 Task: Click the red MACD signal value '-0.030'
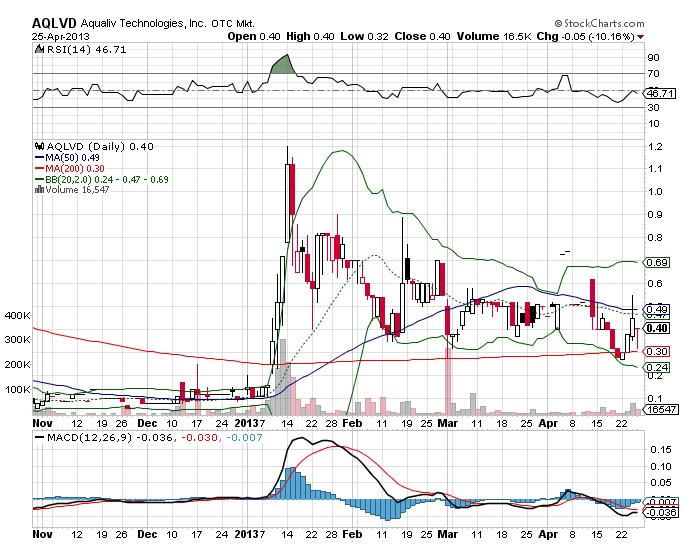click(200, 438)
